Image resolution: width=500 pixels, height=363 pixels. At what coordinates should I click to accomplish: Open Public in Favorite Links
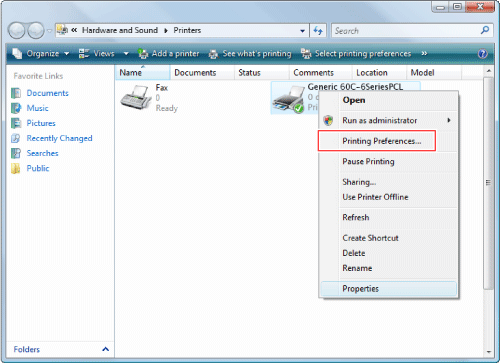click(x=38, y=168)
